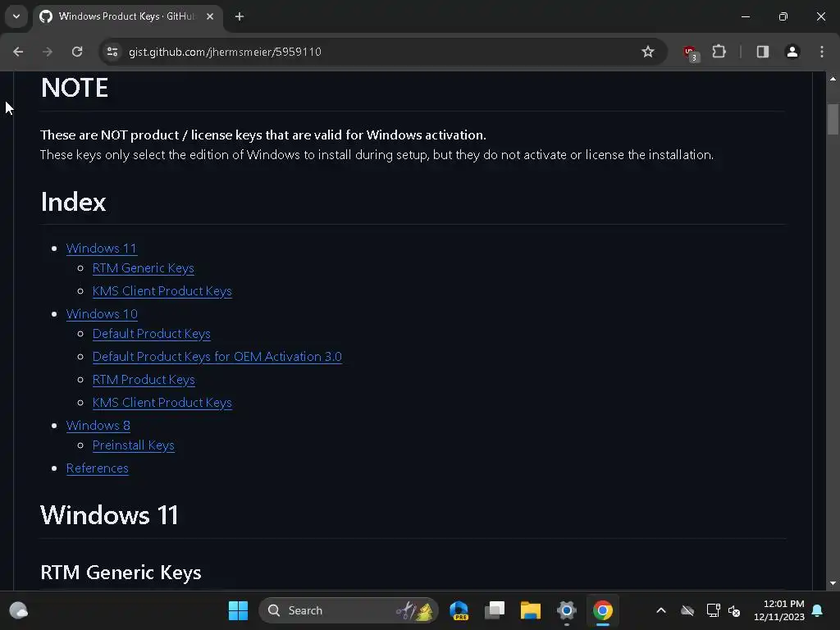
Task: Click the taskbar Search box
Action: [348, 610]
